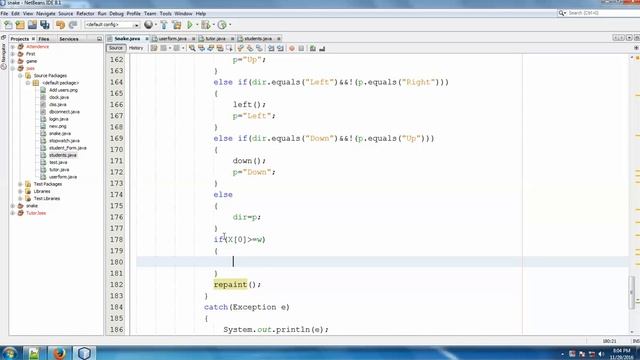Expand the snake project node
Screen dimensions: 640x360
13,206
